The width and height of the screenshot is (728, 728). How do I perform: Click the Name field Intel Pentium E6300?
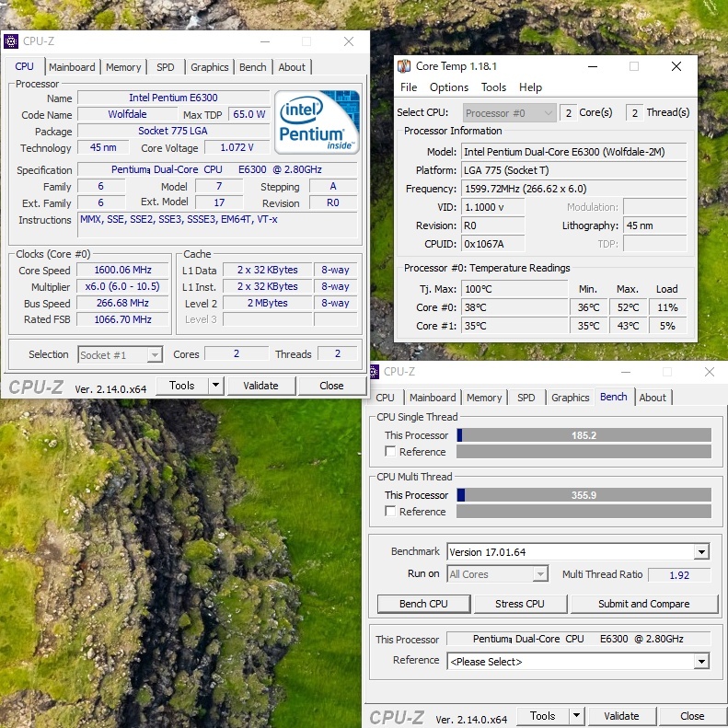point(173,98)
